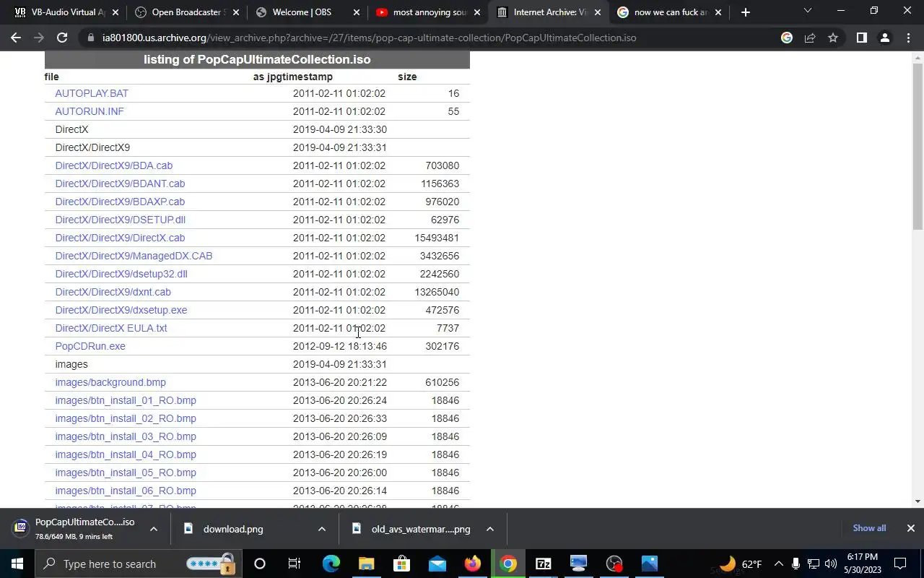The height and width of the screenshot is (578, 924).
Task: Open the PopCDRun.exe link
Action: (90, 346)
